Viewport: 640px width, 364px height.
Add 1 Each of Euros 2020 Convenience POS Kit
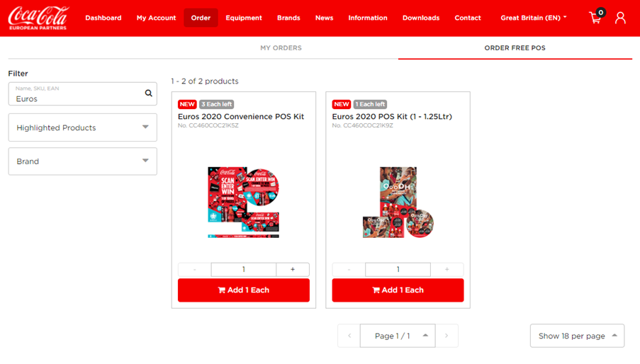244,290
